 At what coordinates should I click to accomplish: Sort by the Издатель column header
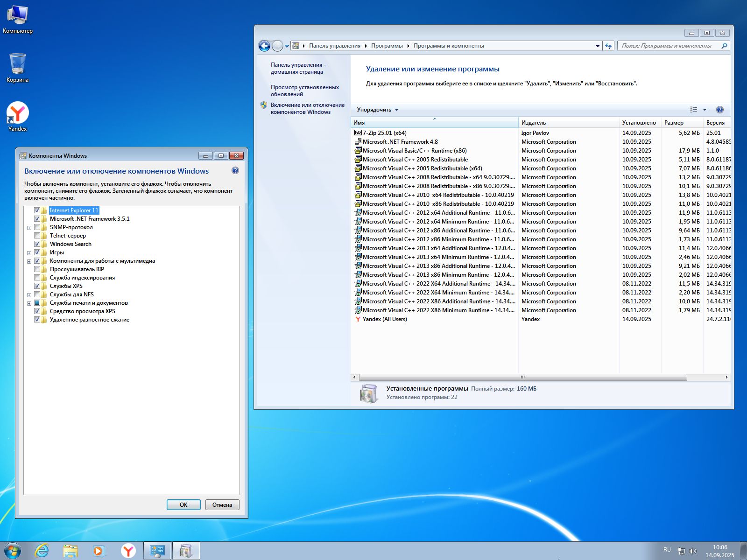(x=569, y=123)
